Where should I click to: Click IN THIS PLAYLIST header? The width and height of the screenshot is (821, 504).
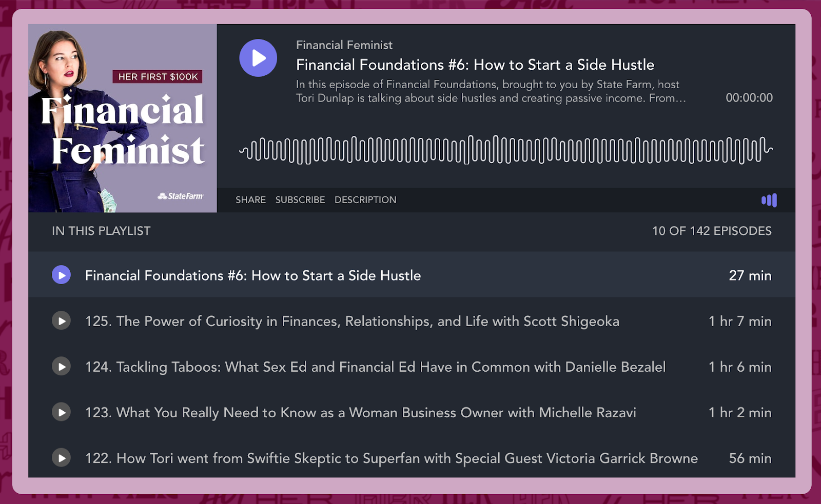pyautogui.click(x=100, y=231)
